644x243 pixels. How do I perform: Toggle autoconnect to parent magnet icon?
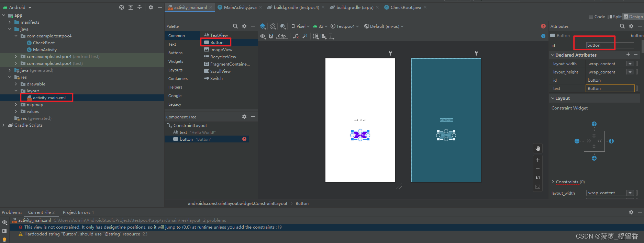coord(271,36)
